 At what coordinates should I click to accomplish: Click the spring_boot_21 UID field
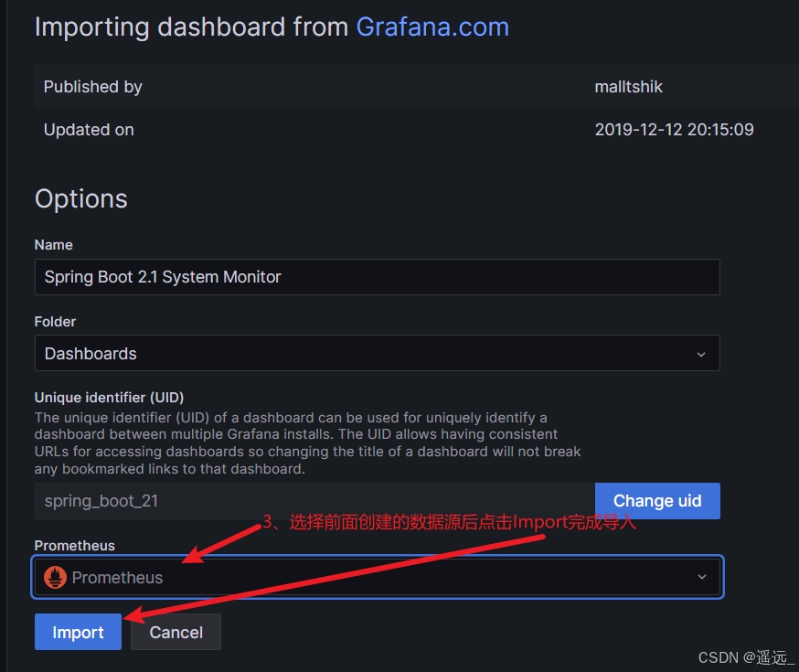click(x=314, y=501)
